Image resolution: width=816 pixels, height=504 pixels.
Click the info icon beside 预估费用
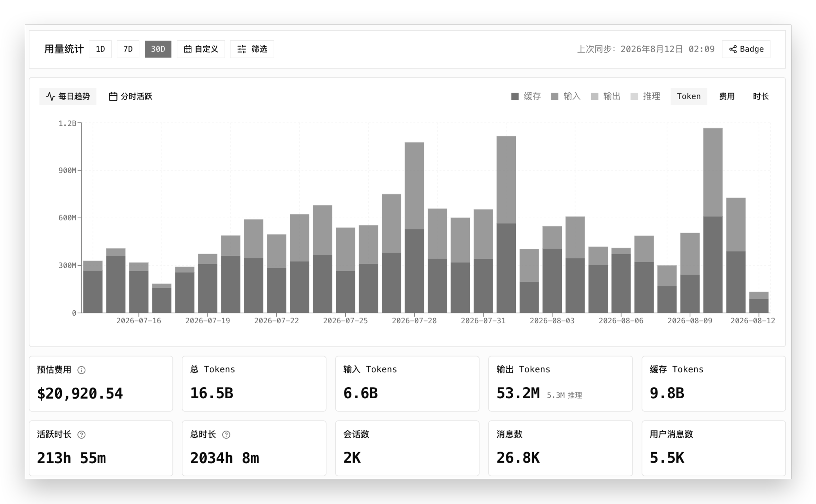click(81, 370)
